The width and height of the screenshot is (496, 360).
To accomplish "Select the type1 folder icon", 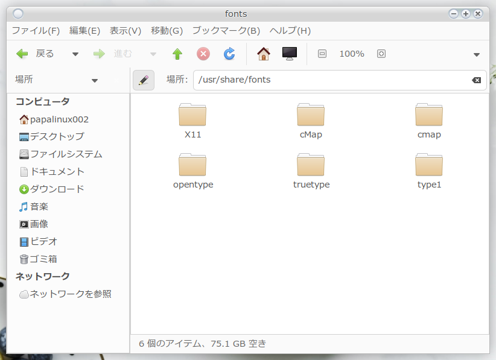I will click(x=429, y=164).
